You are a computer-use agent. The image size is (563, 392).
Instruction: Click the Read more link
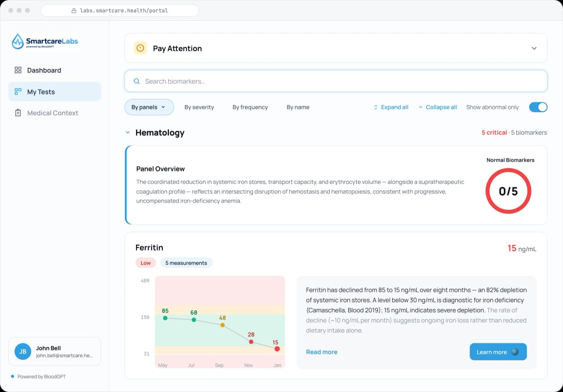point(321,352)
